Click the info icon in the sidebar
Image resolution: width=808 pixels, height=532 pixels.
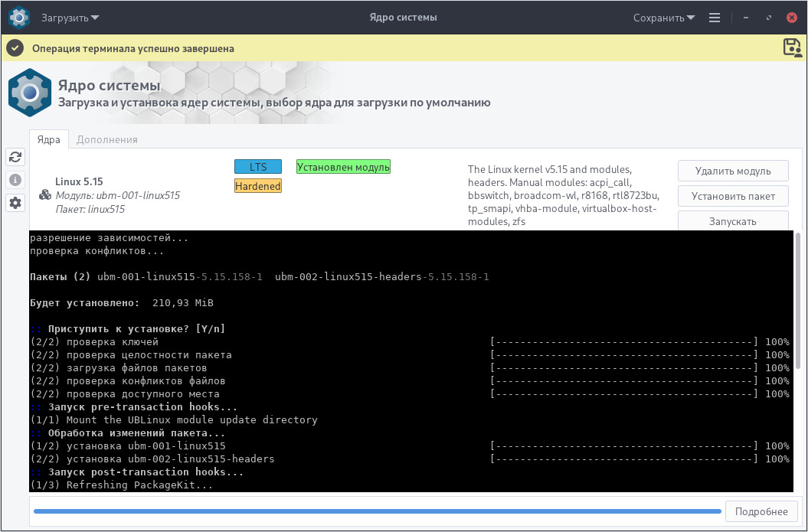(15, 180)
